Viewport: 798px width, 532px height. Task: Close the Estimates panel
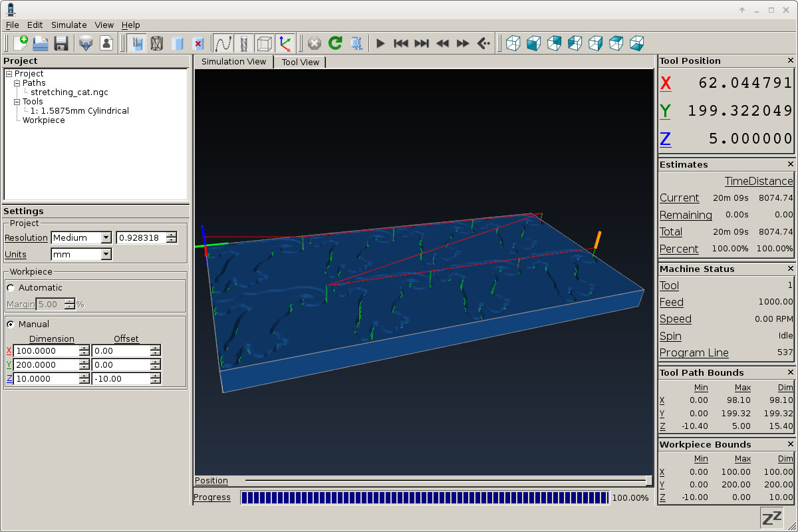click(790, 164)
